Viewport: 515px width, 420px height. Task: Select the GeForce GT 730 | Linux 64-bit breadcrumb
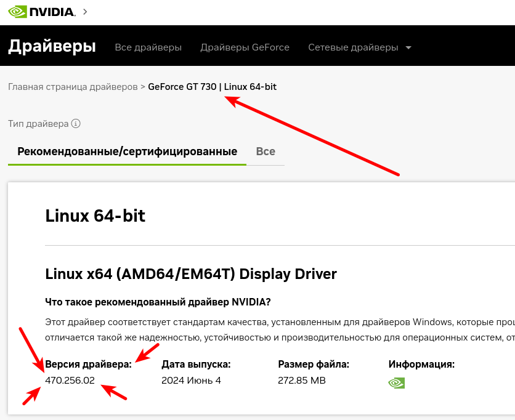pos(212,87)
